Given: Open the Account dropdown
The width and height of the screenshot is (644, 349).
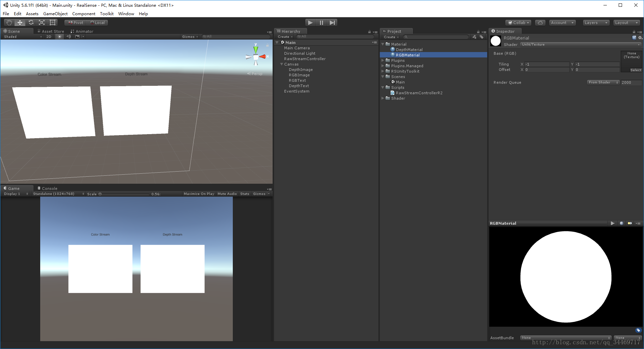Looking at the screenshot, I should coord(562,23).
